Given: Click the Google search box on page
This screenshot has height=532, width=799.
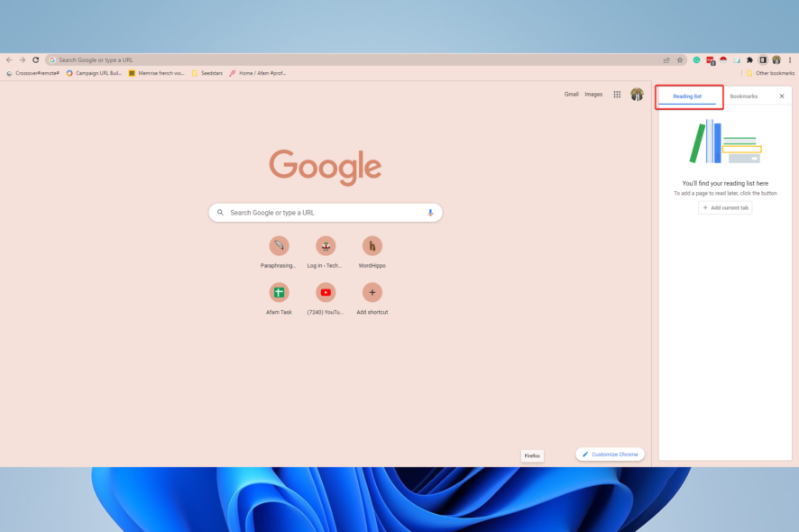Looking at the screenshot, I should click(326, 213).
